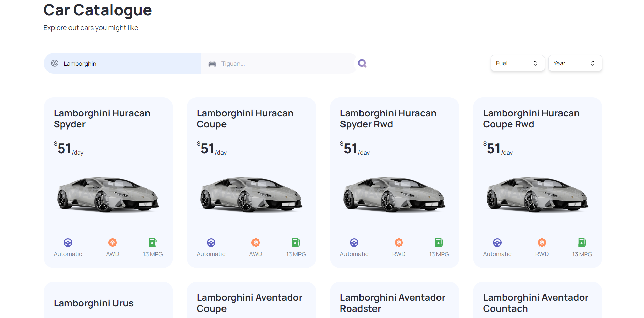Open the Lamborghini Huracan Spyder Rwd title
The height and width of the screenshot is (318, 644).
tap(388, 118)
